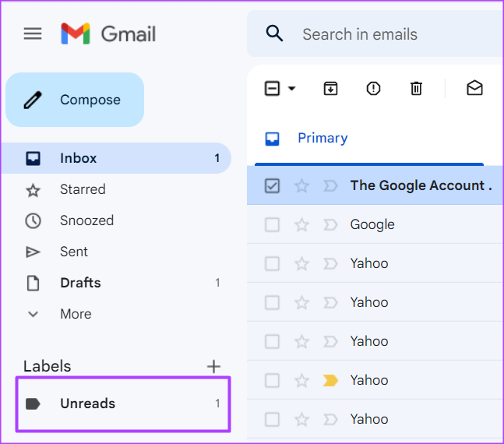The width and height of the screenshot is (504, 444).
Task: Open the select dropdown arrow
Action: coord(291,89)
